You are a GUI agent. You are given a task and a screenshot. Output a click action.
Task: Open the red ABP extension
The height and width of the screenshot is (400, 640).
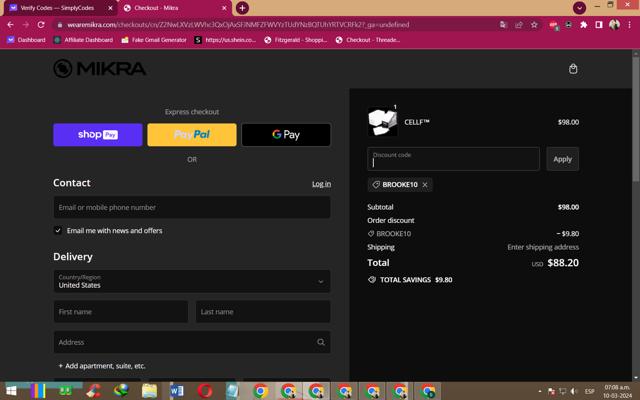coord(553,25)
